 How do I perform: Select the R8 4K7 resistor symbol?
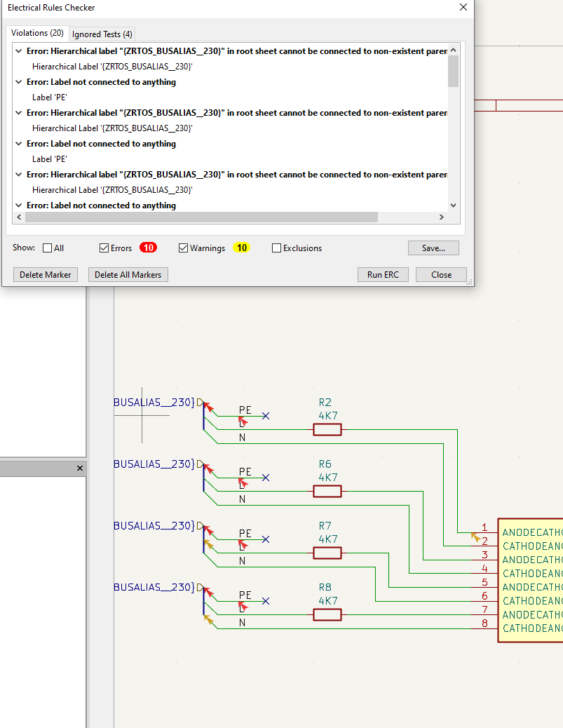pyautogui.click(x=327, y=614)
